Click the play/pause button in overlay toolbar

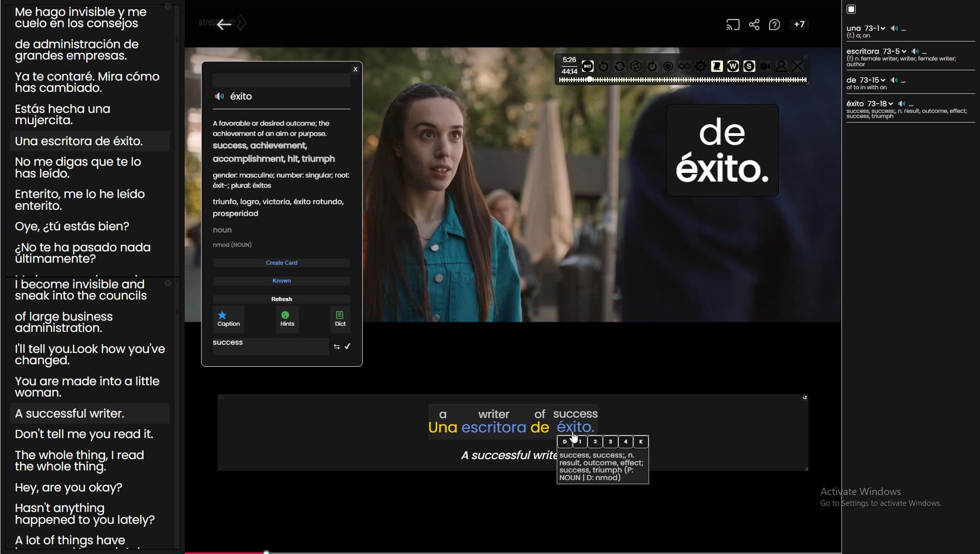click(x=587, y=66)
